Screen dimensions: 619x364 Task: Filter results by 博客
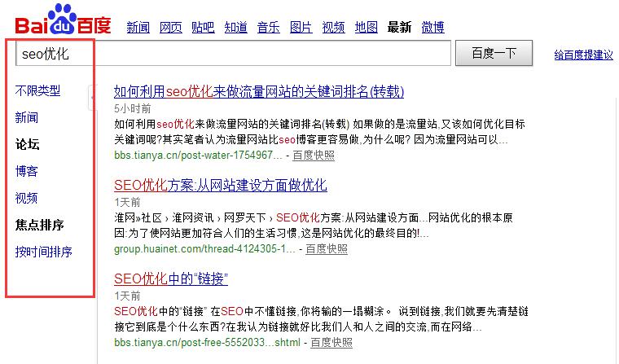point(27,171)
